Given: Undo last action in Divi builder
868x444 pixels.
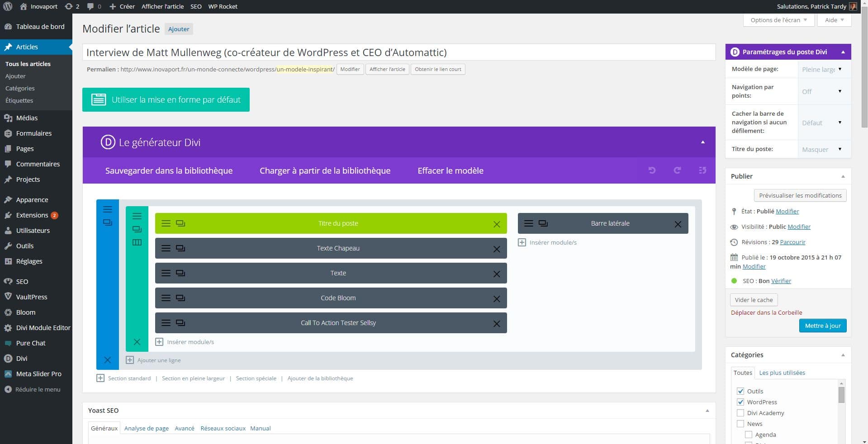Looking at the screenshot, I should 652,170.
